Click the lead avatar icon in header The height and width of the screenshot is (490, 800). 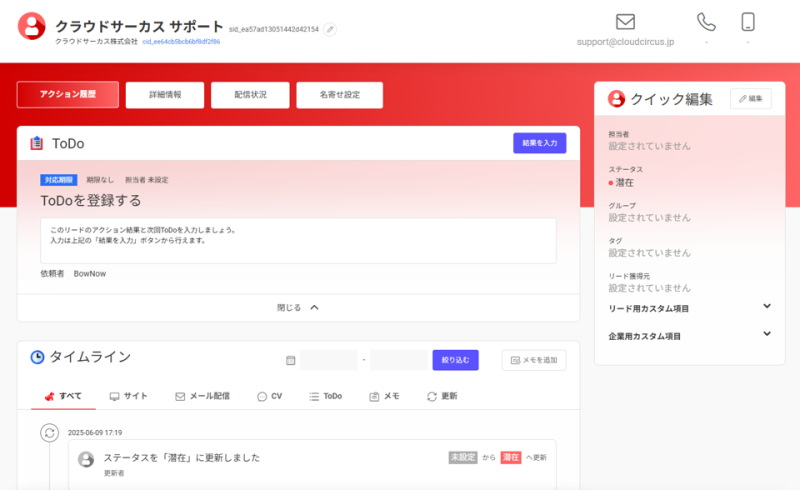(32, 26)
